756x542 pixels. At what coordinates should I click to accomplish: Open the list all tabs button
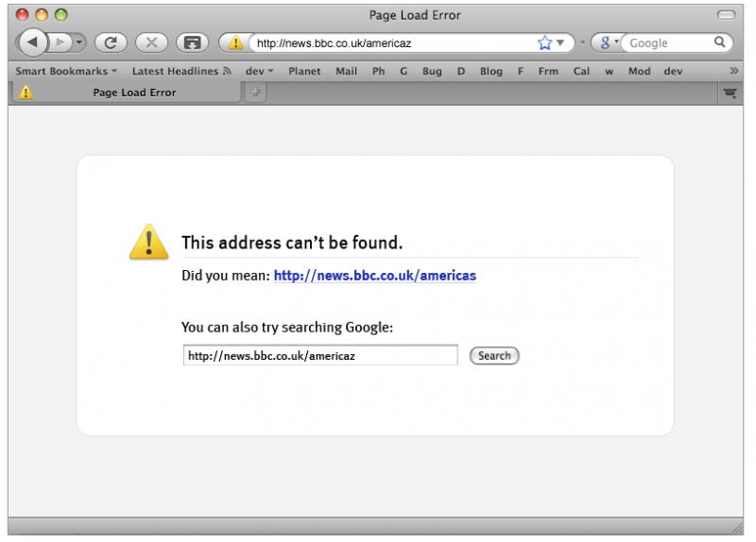tap(730, 93)
